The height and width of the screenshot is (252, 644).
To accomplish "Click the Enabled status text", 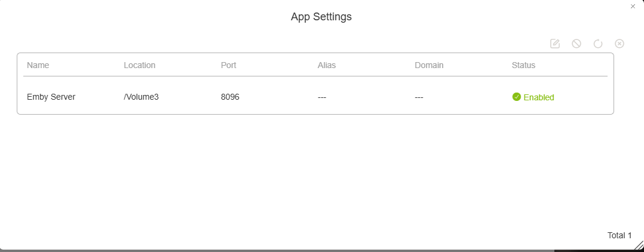I will [x=539, y=97].
